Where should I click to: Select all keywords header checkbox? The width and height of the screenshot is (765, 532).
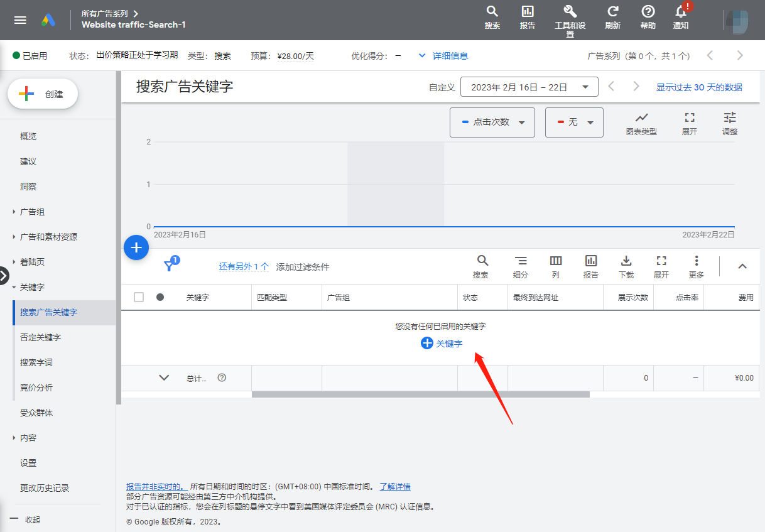(139, 297)
